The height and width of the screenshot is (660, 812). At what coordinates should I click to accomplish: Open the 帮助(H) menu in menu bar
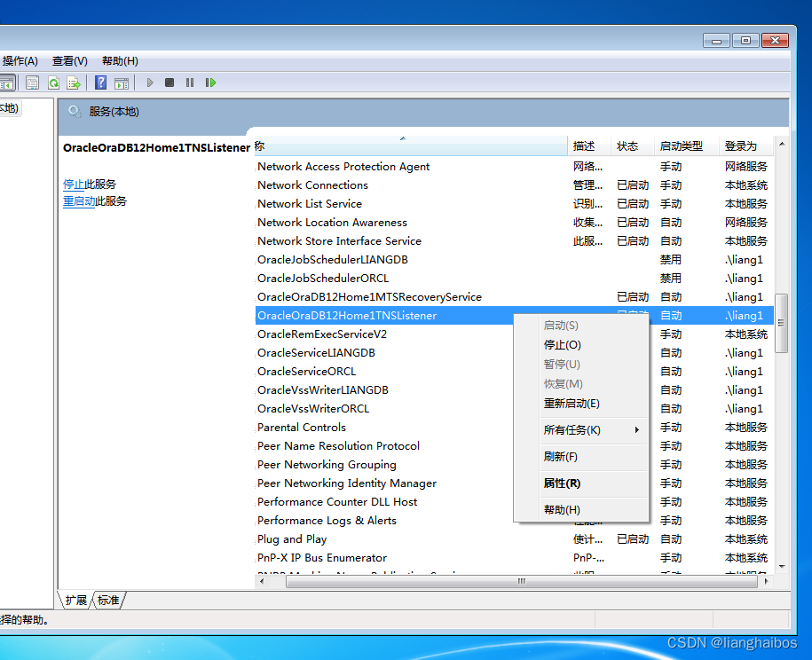pos(120,61)
